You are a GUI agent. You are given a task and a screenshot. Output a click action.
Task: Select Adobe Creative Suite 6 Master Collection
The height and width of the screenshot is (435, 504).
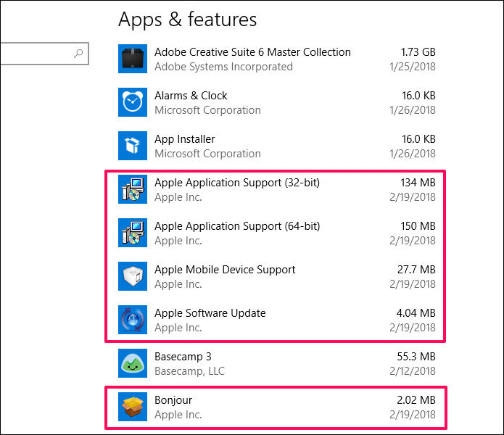252,52
